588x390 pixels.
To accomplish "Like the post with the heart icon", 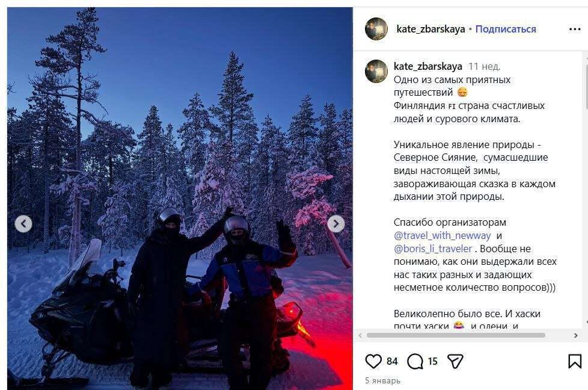I will click(373, 361).
